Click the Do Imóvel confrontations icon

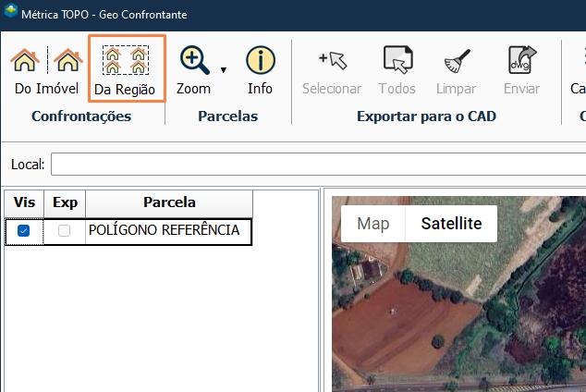coord(46,60)
